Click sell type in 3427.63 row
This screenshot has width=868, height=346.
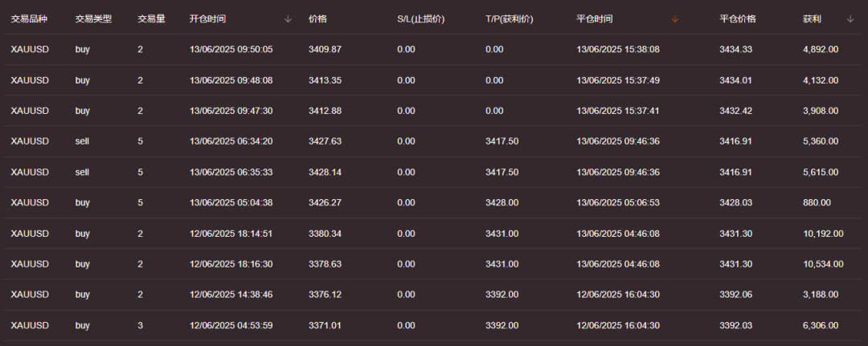[82, 141]
